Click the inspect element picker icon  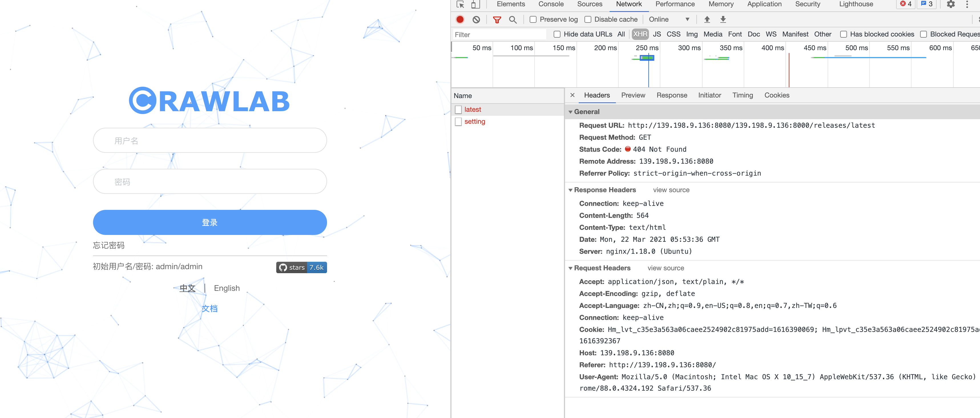click(460, 5)
